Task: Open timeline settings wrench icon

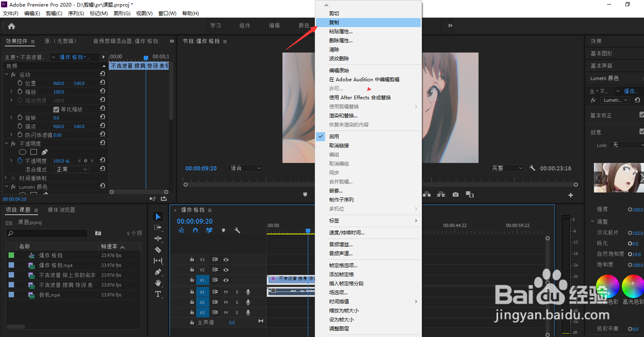Action: point(237,231)
